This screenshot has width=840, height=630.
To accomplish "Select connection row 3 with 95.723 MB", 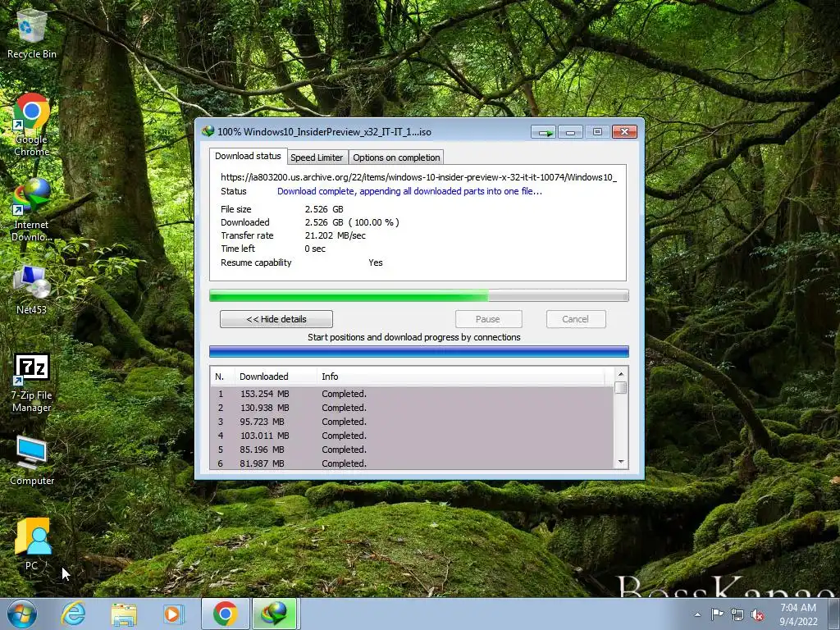I will click(x=412, y=422).
